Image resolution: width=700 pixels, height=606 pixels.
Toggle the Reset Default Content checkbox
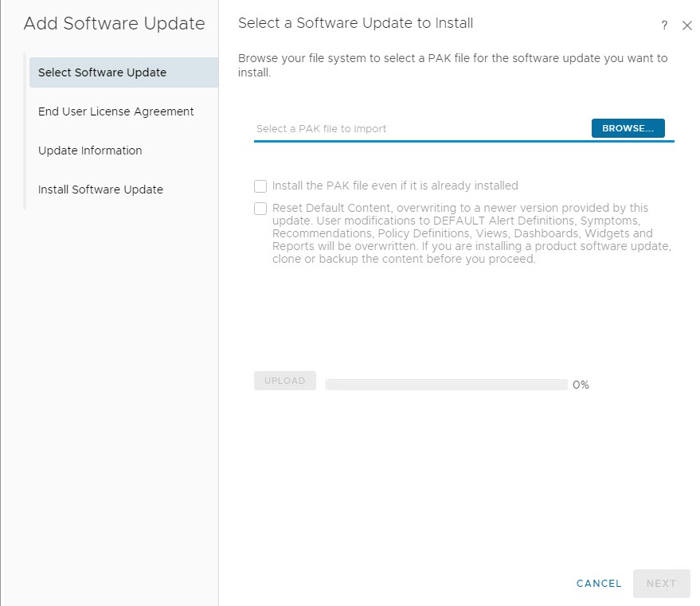coord(260,209)
